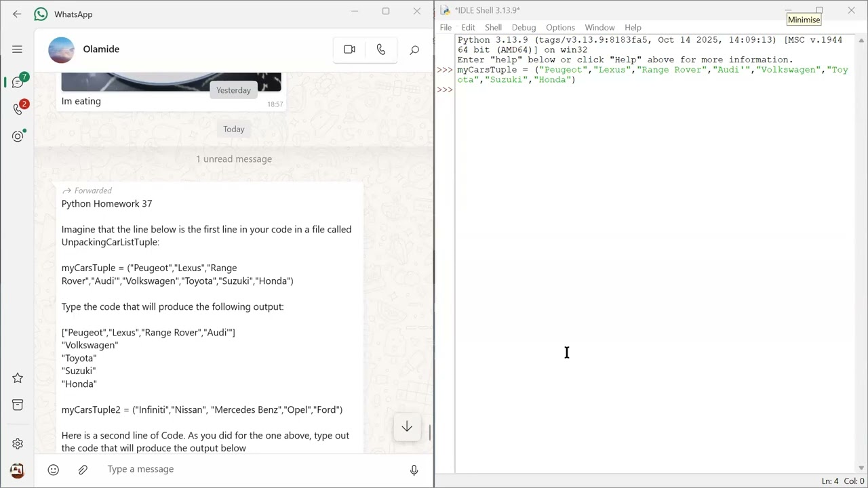The height and width of the screenshot is (488, 868).
Task: Click the 'Im eating' message text
Action: click(81, 101)
